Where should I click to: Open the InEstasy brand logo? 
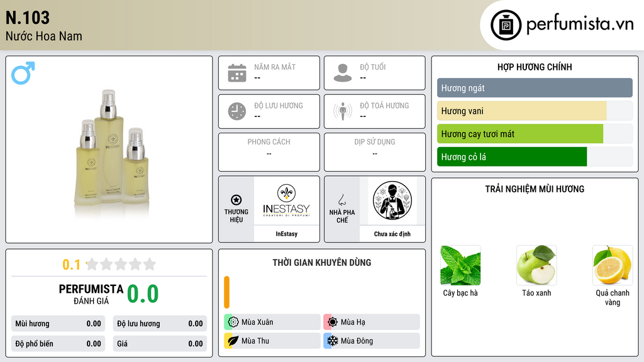tap(286, 200)
